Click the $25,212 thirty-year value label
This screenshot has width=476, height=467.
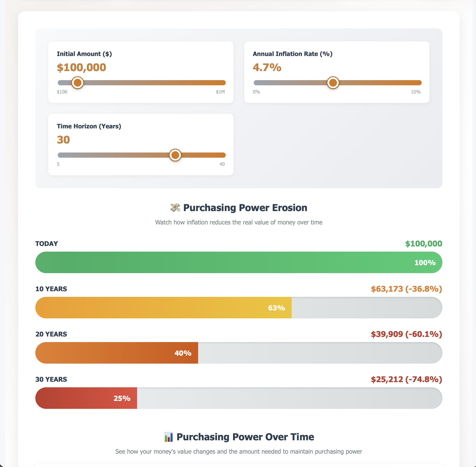pyautogui.click(x=406, y=379)
